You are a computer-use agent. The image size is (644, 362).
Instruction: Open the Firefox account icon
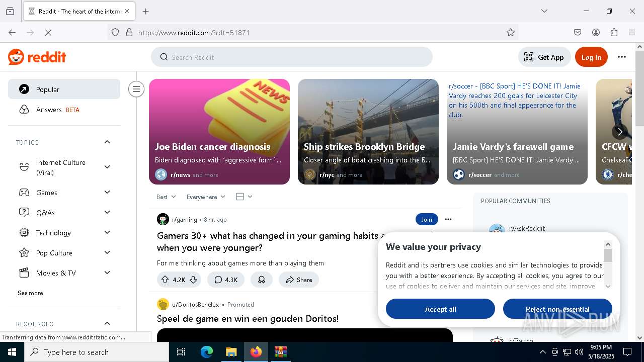[596, 32]
